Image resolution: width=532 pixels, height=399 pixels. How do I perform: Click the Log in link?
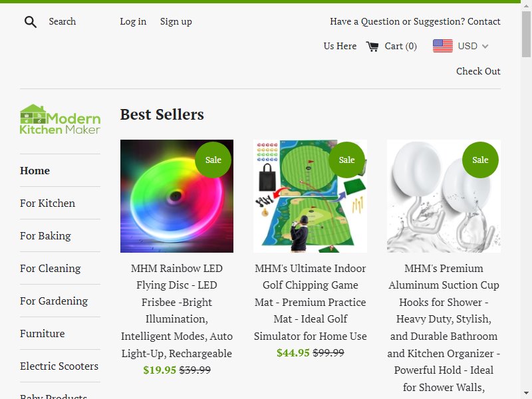click(x=133, y=22)
